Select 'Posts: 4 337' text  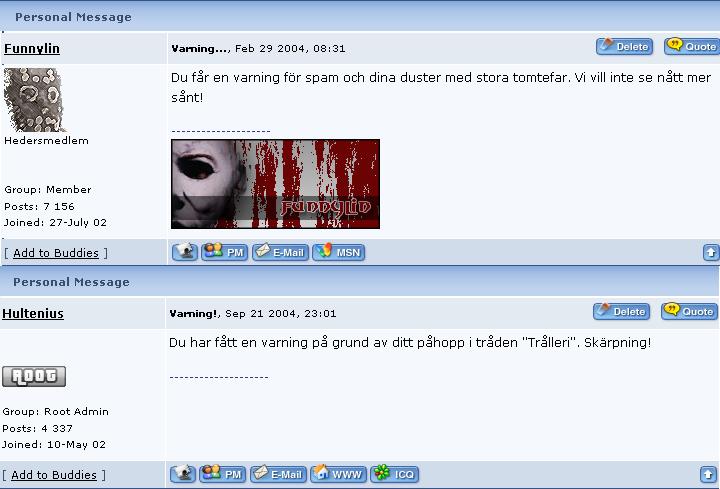[37, 428]
